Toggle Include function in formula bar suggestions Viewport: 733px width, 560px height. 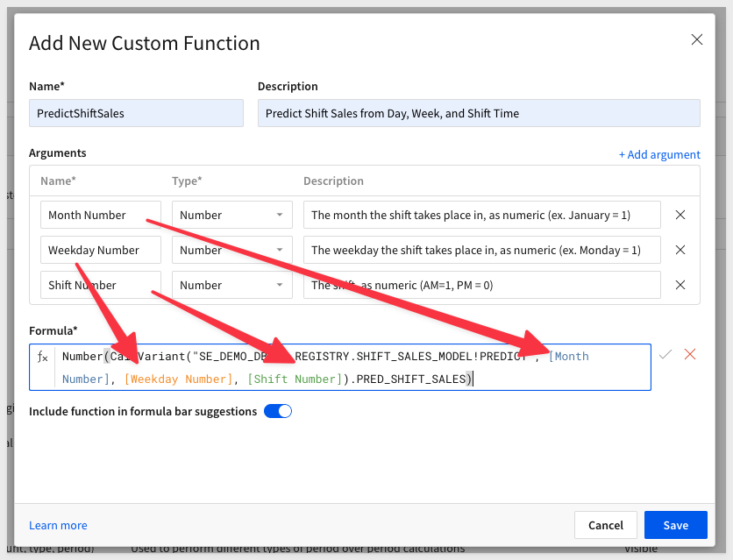(278, 411)
